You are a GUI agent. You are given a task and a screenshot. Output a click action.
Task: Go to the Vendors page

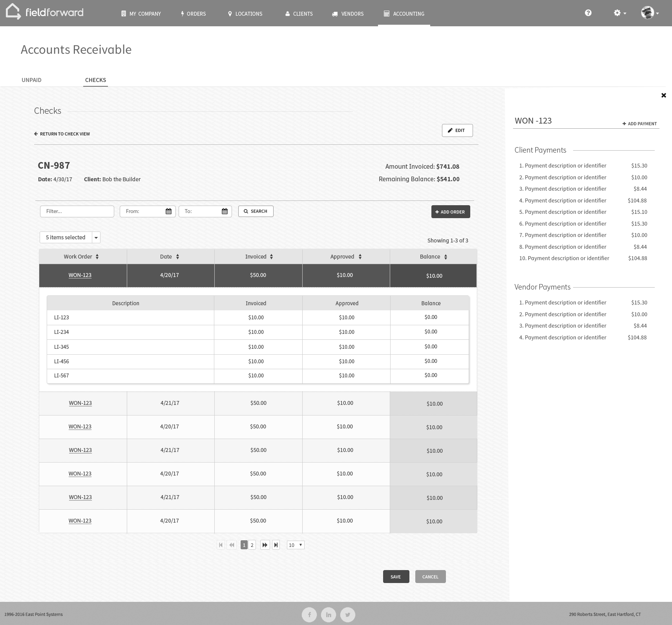[x=347, y=14]
